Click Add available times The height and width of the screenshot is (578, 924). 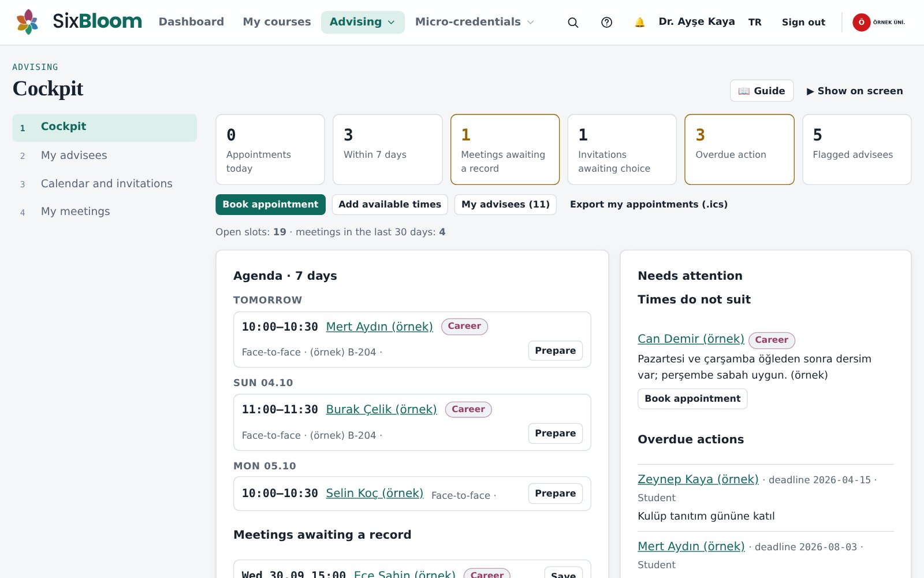tap(390, 205)
